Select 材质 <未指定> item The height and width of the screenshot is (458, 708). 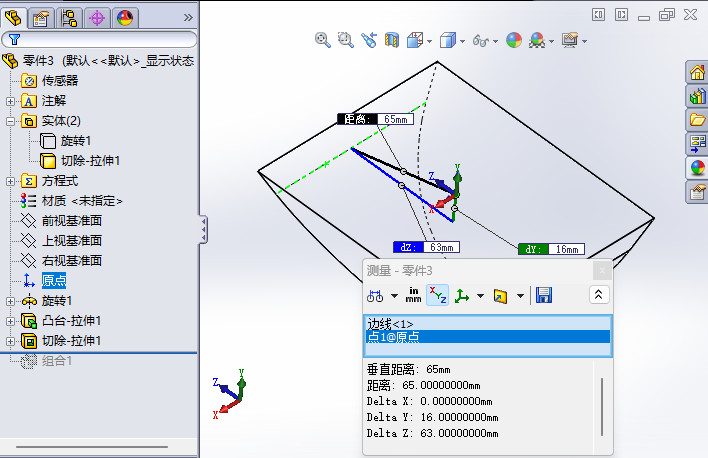pyautogui.click(x=72, y=201)
